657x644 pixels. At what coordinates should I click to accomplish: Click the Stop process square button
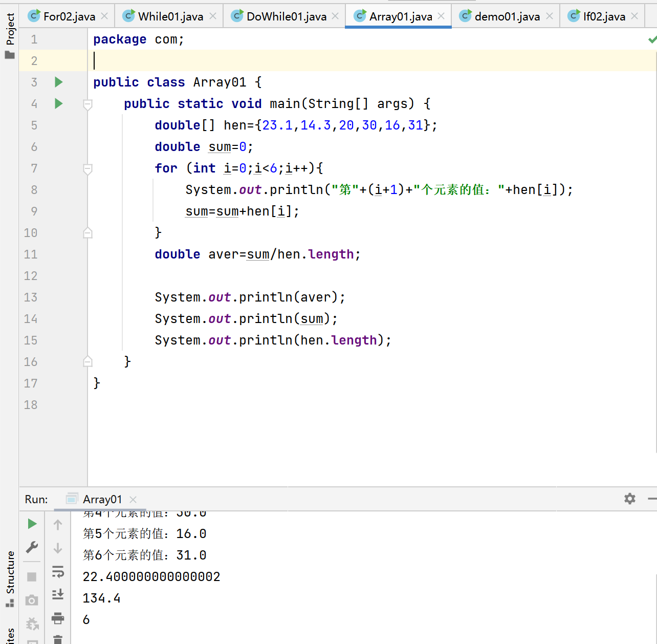coord(32,577)
